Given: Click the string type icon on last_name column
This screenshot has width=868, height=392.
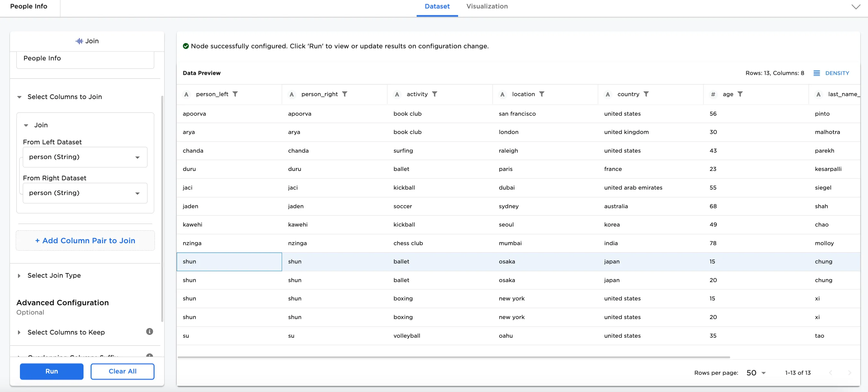Looking at the screenshot, I should point(819,94).
